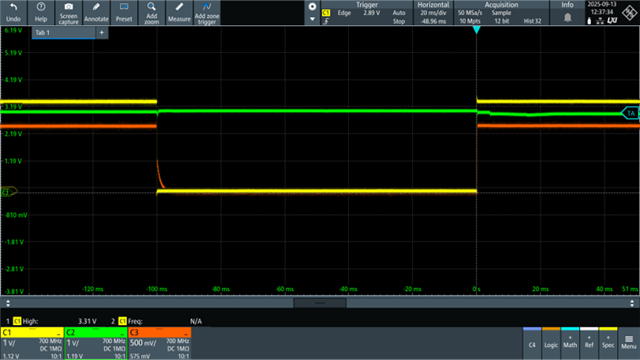Open the Menu button at bottom right

point(629,343)
